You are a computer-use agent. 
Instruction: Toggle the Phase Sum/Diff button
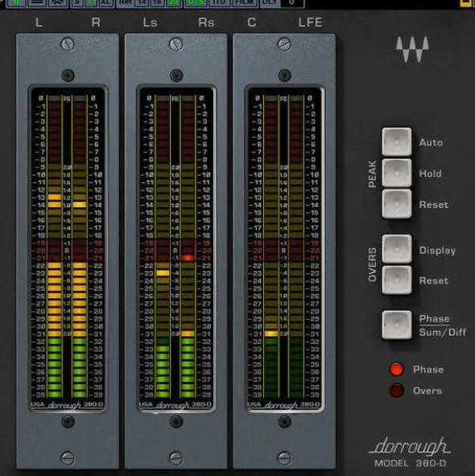(x=396, y=325)
